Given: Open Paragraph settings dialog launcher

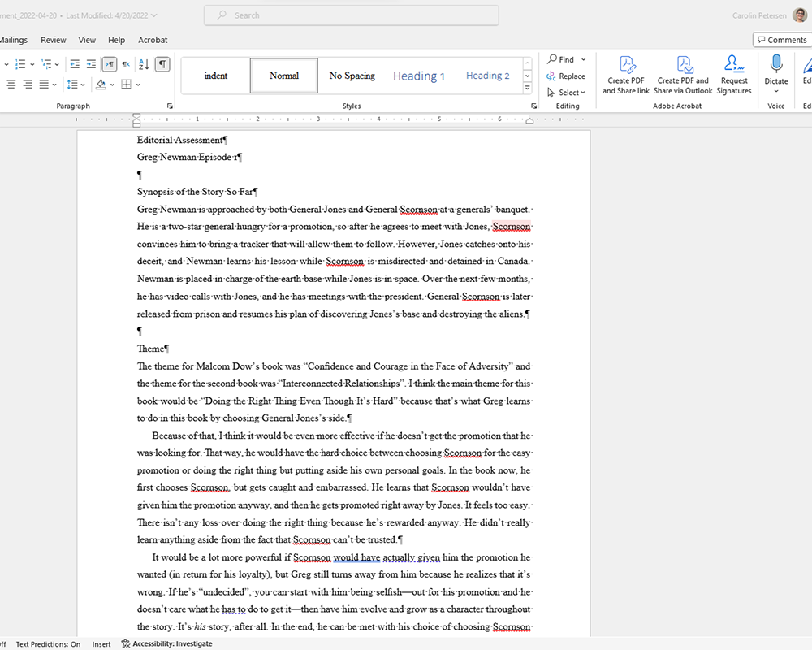Looking at the screenshot, I should [170, 106].
